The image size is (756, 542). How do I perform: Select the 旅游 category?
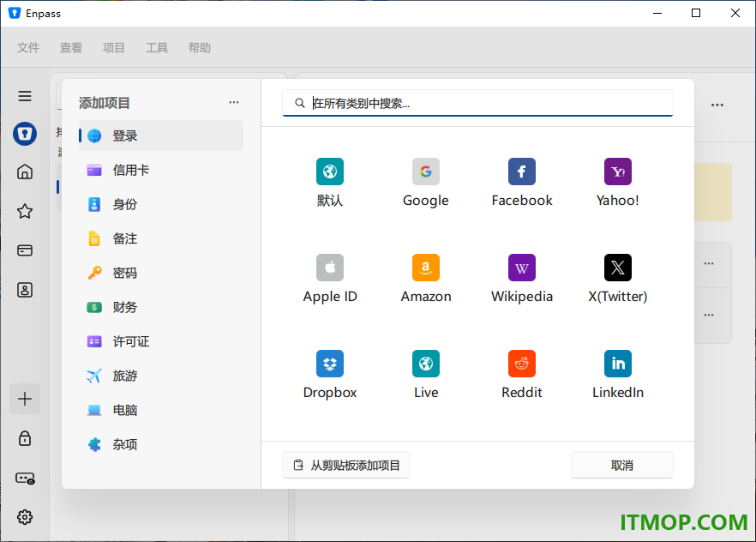pyautogui.click(x=161, y=376)
